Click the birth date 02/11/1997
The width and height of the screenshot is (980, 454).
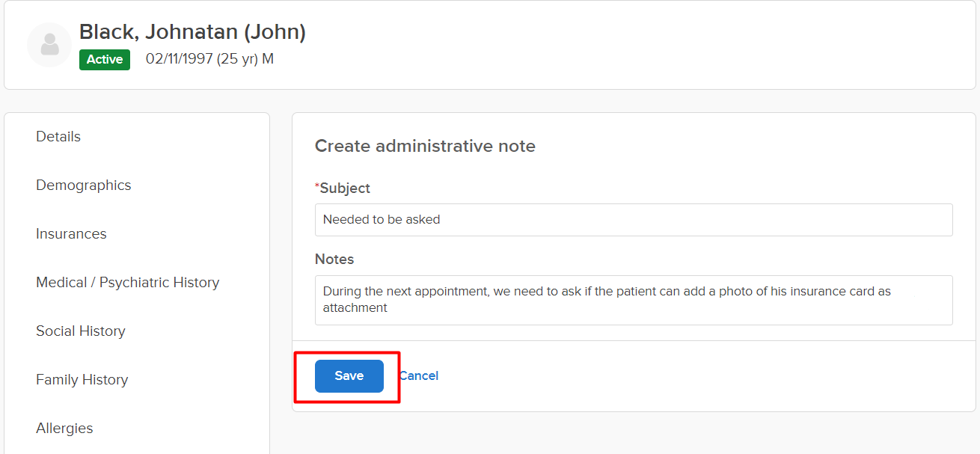pyautogui.click(x=179, y=59)
